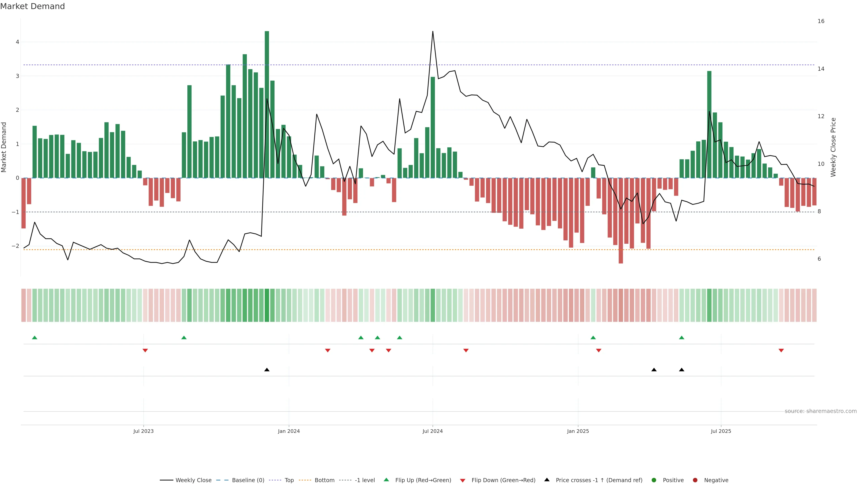The height and width of the screenshot is (488, 868).
Task: Click the black Price crosses -1 legend triangle
Action: click(x=547, y=480)
